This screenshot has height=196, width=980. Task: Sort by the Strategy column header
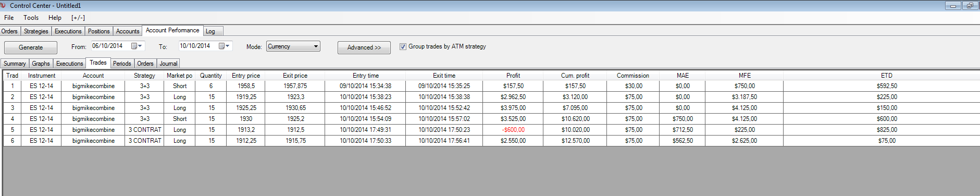[x=144, y=76]
